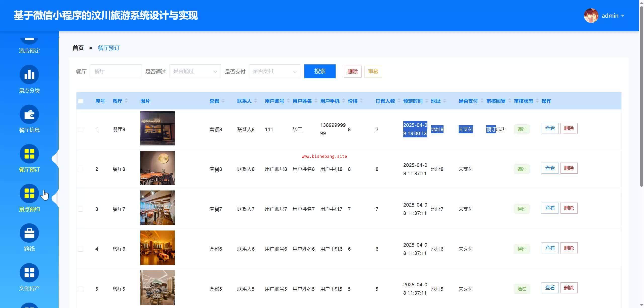Open the 景点分类 bar chart icon
644x308 pixels.
29,74
